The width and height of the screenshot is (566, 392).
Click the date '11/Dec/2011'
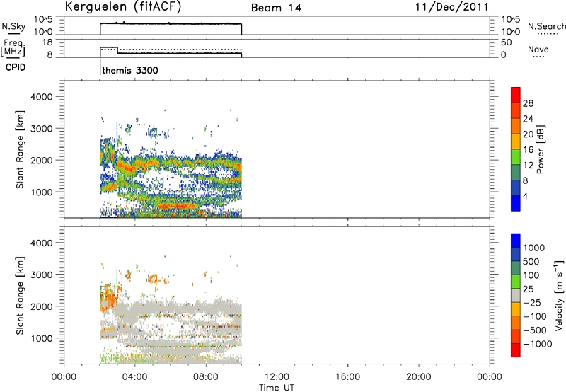(x=451, y=7)
